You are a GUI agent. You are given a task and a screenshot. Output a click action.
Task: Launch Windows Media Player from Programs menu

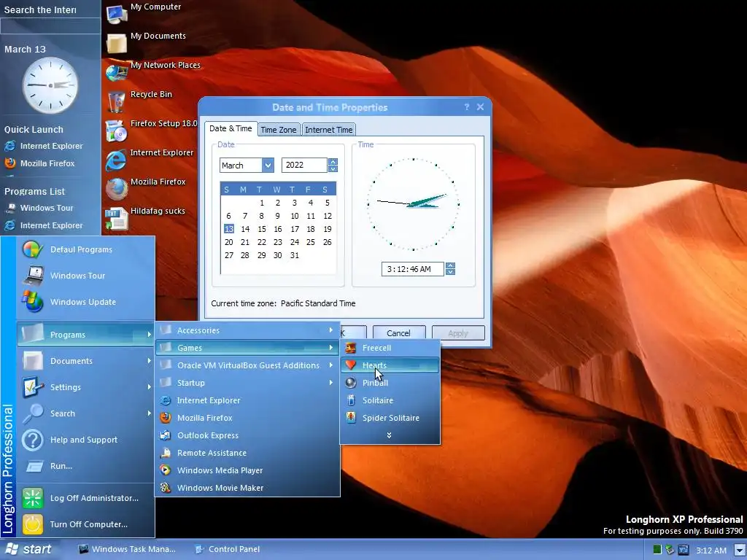247,470
